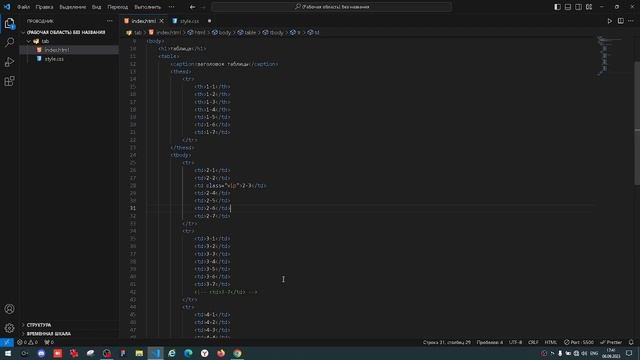
Task: Go forward with the navigation arrow
Action: pos(203,7)
